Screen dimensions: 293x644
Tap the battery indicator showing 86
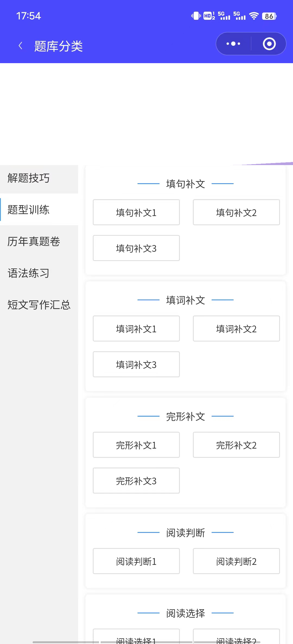click(269, 16)
